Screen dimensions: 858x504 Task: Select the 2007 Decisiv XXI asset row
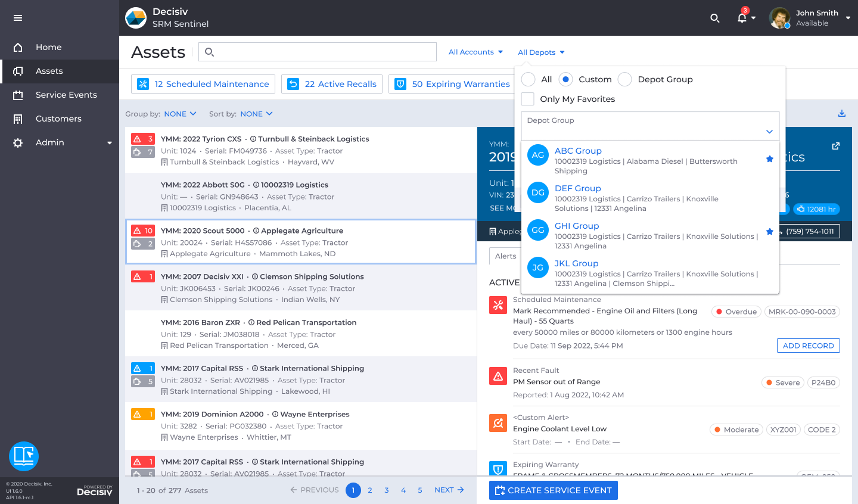(301, 288)
